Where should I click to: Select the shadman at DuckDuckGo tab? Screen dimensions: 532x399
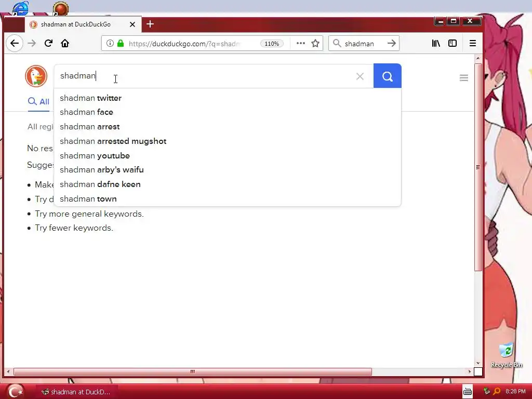(x=83, y=24)
